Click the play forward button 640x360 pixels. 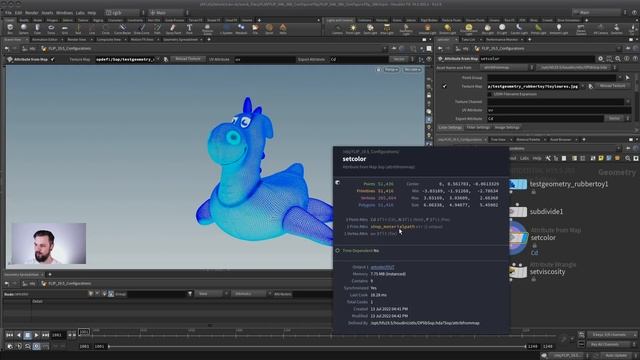click(36, 335)
